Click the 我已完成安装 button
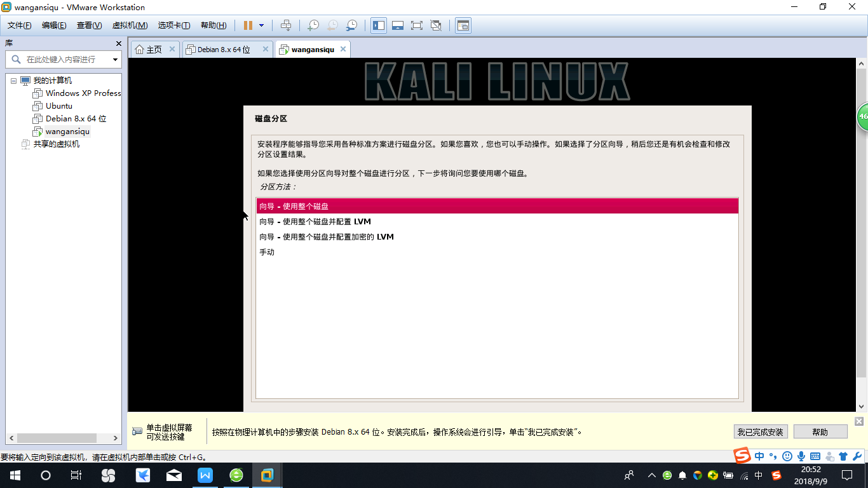 click(x=760, y=432)
